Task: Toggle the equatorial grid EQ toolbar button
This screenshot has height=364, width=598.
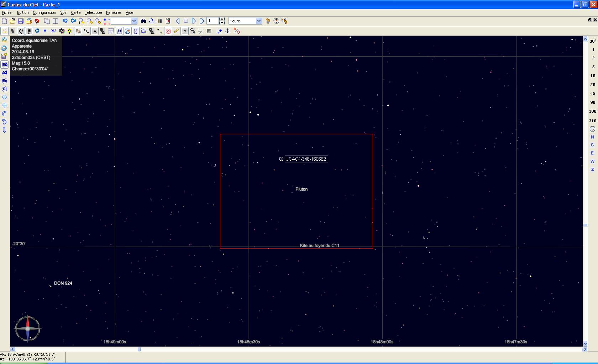Action: [x=119, y=31]
